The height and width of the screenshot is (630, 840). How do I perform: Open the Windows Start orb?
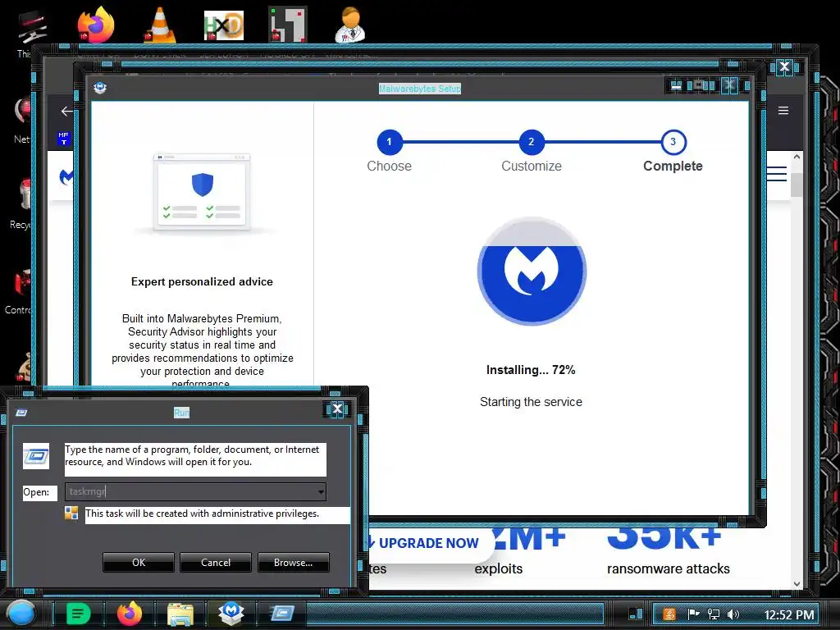tap(21, 614)
